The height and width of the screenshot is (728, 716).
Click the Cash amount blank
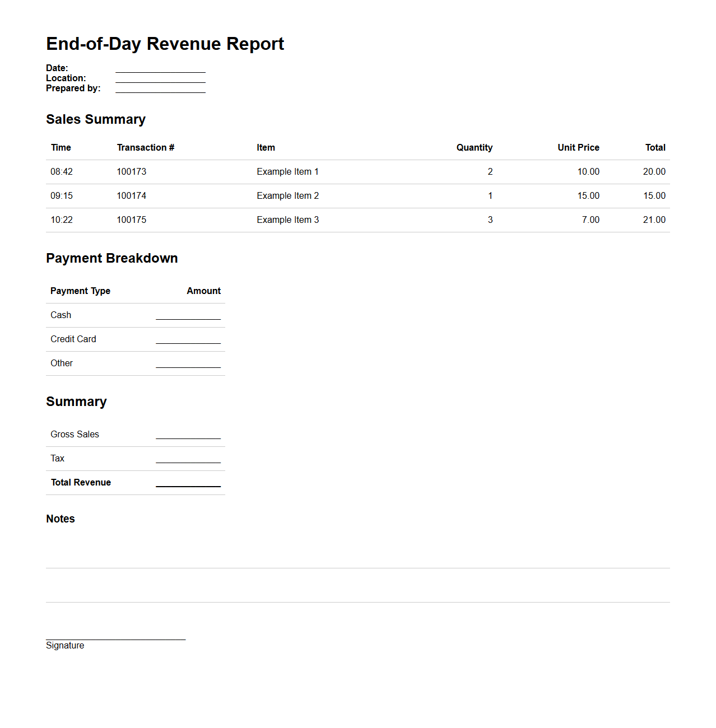(x=188, y=318)
